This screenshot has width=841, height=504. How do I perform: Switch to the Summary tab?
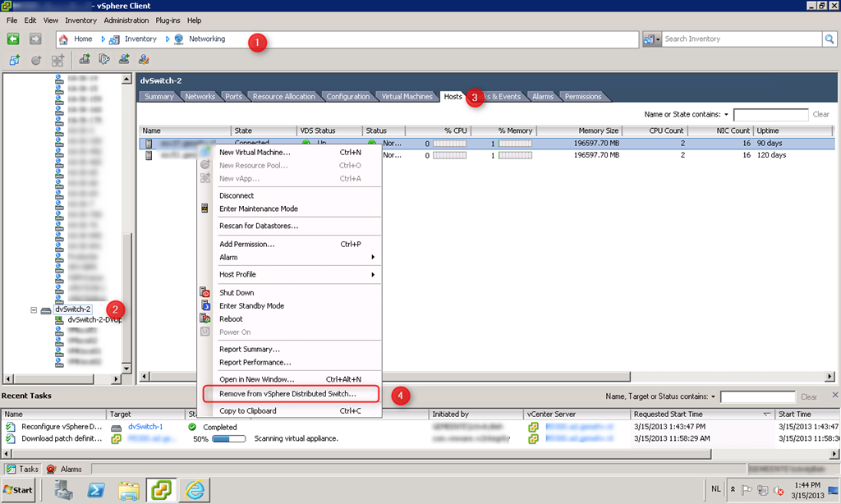pos(159,97)
